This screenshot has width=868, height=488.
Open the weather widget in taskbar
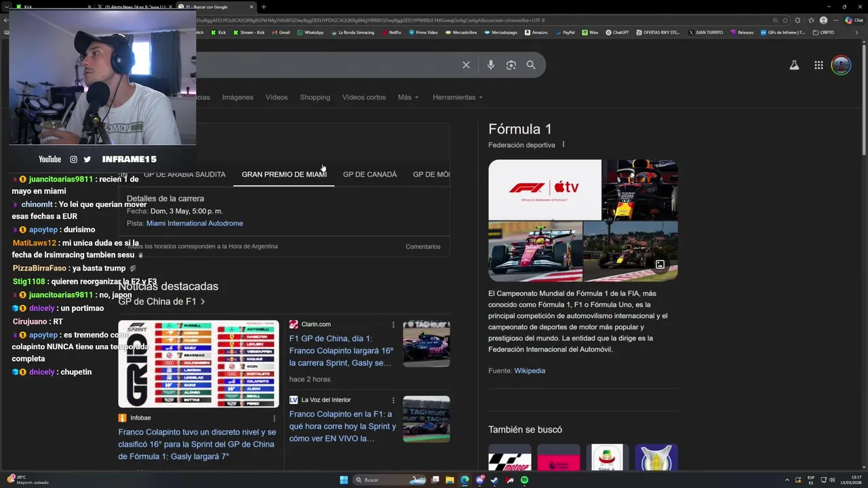click(x=27, y=480)
